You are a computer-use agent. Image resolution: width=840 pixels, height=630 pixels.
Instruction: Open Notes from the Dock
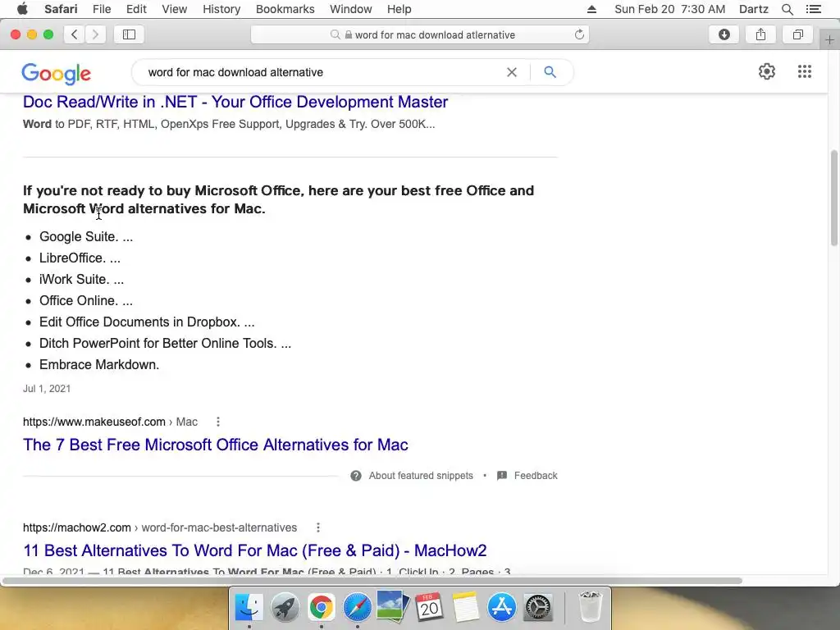click(x=466, y=608)
